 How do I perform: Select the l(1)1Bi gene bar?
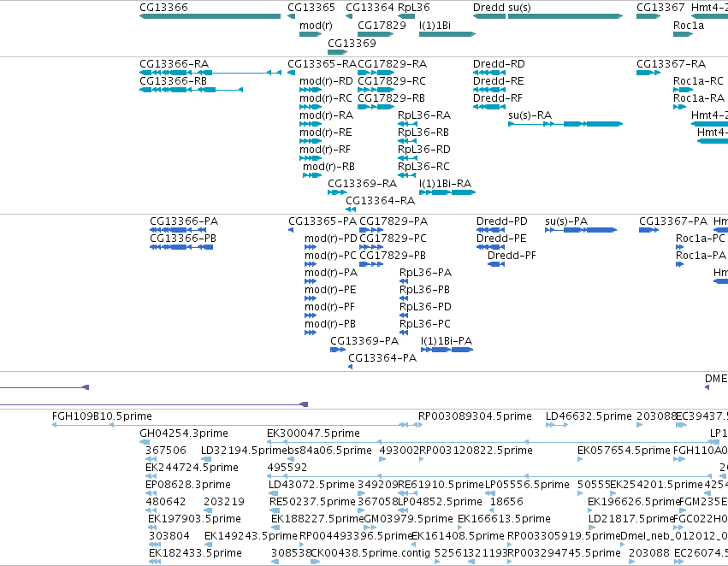(447, 34)
